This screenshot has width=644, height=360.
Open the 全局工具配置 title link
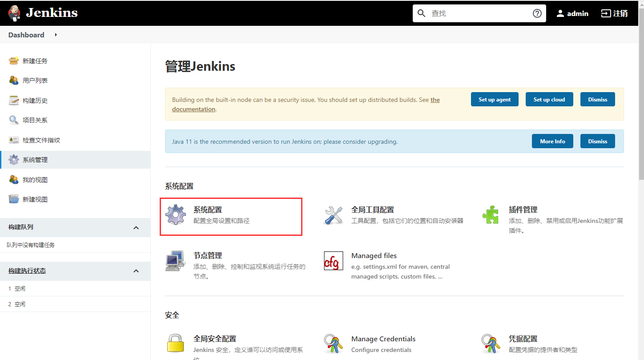tap(373, 210)
